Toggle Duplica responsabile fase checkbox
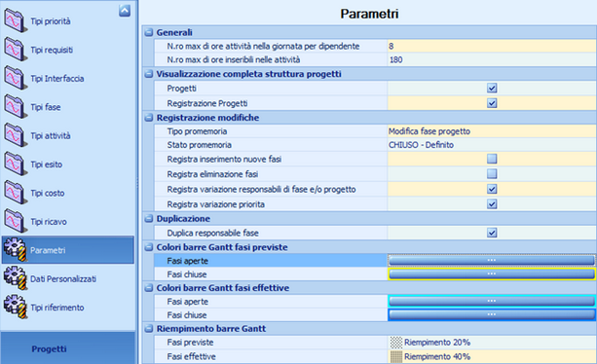The width and height of the screenshot is (597, 364). coord(492,233)
